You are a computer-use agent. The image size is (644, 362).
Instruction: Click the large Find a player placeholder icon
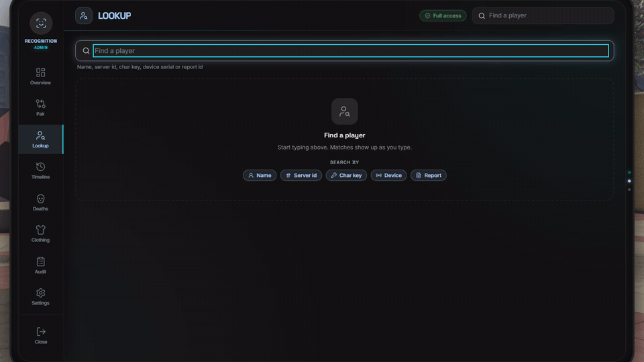click(344, 111)
